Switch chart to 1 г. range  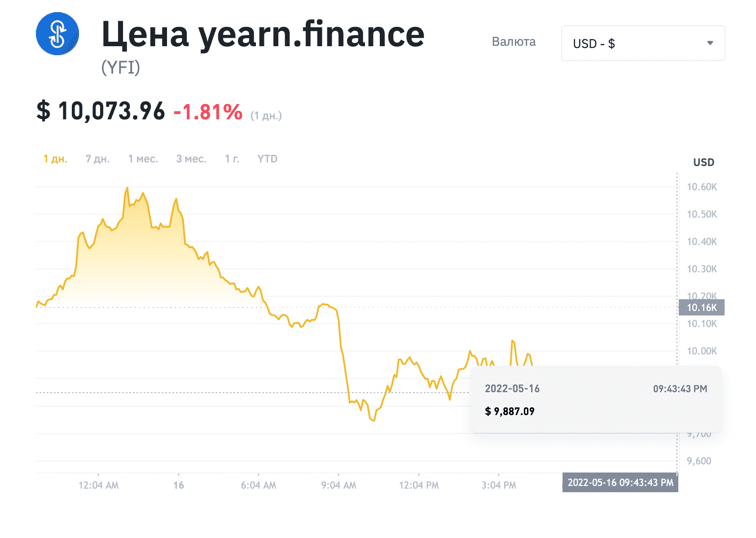click(x=232, y=159)
